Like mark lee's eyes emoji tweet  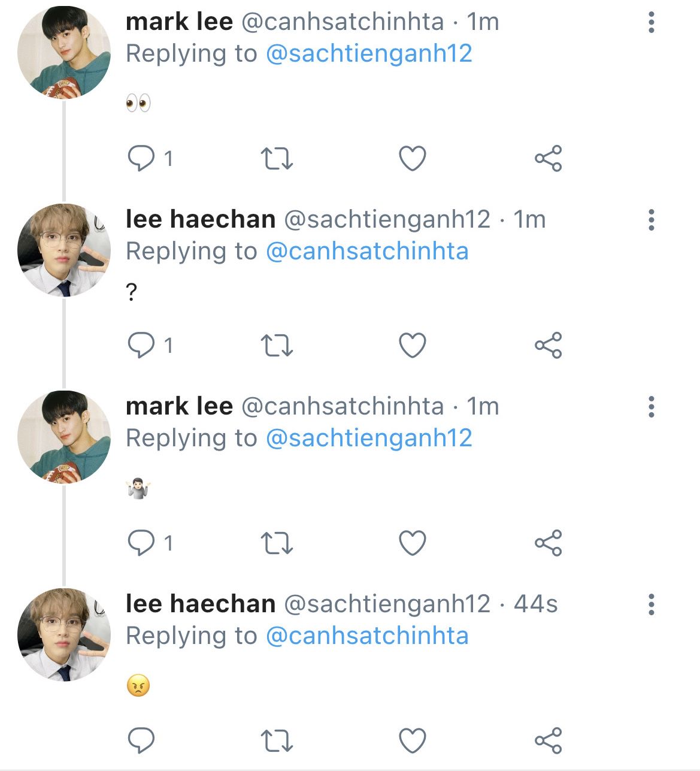(413, 159)
